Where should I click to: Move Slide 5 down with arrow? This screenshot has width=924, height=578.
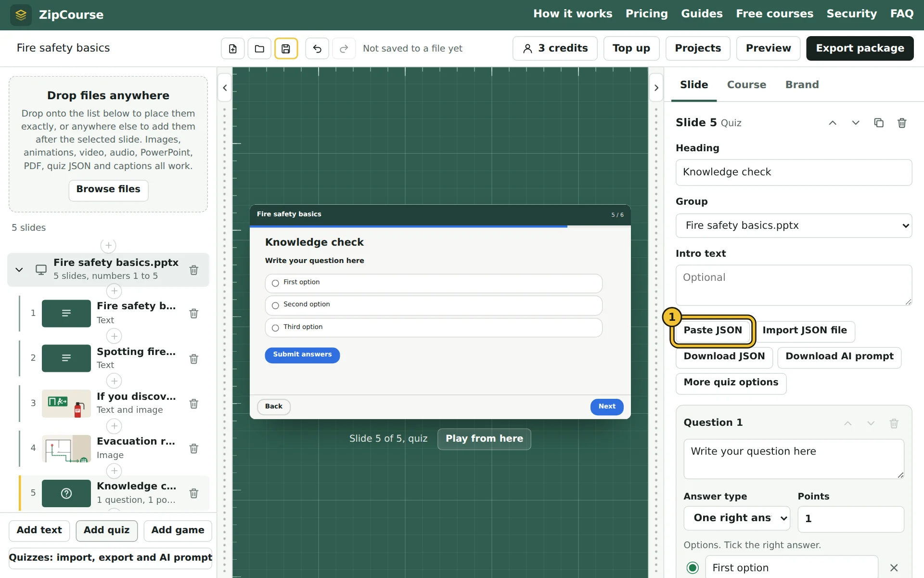(856, 123)
